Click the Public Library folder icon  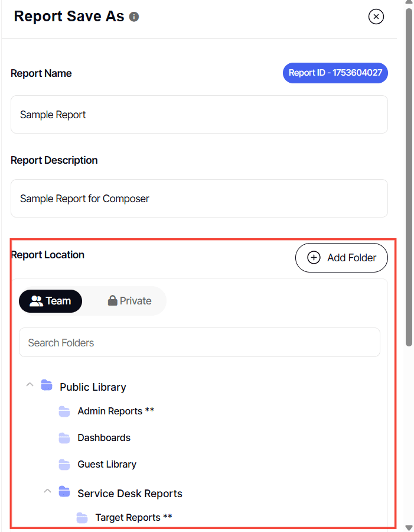pos(47,385)
